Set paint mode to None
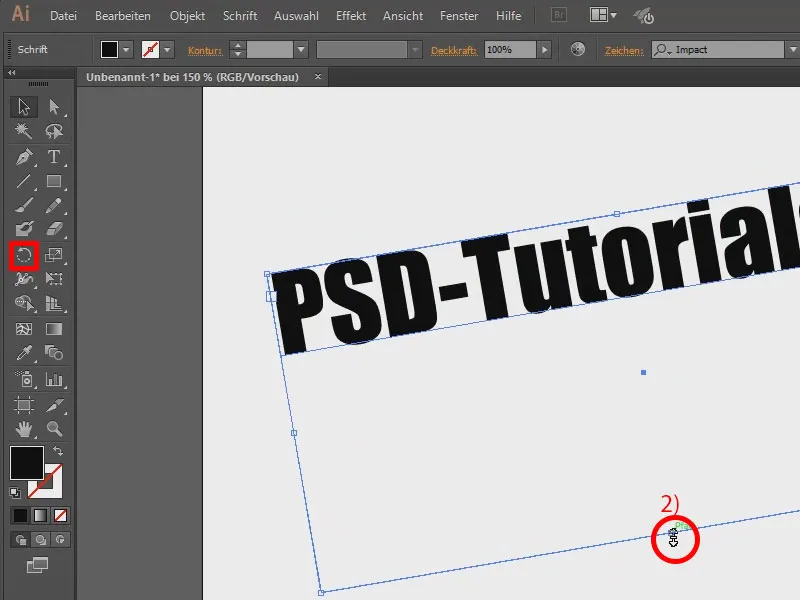Screen dimensions: 800x600 pos(60,516)
